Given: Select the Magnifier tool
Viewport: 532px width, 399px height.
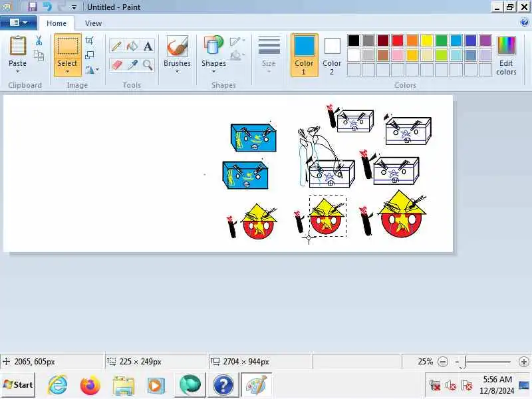Looking at the screenshot, I should 148,65.
